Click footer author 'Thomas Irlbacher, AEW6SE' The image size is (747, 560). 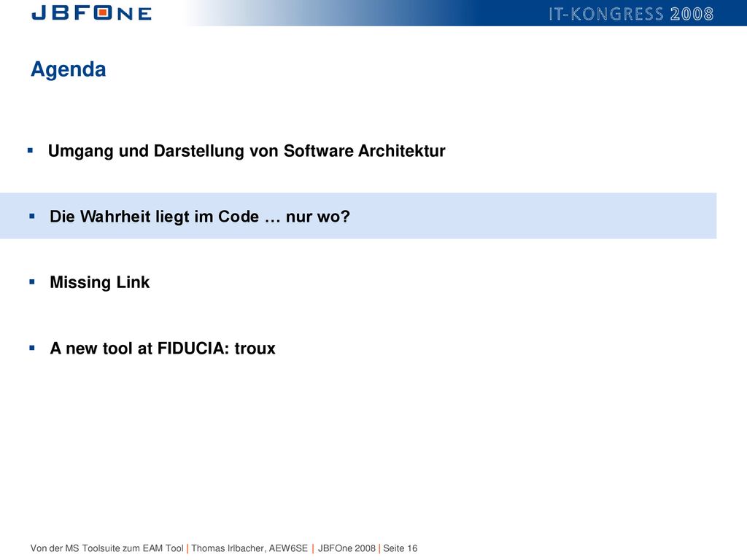pos(249,548)
